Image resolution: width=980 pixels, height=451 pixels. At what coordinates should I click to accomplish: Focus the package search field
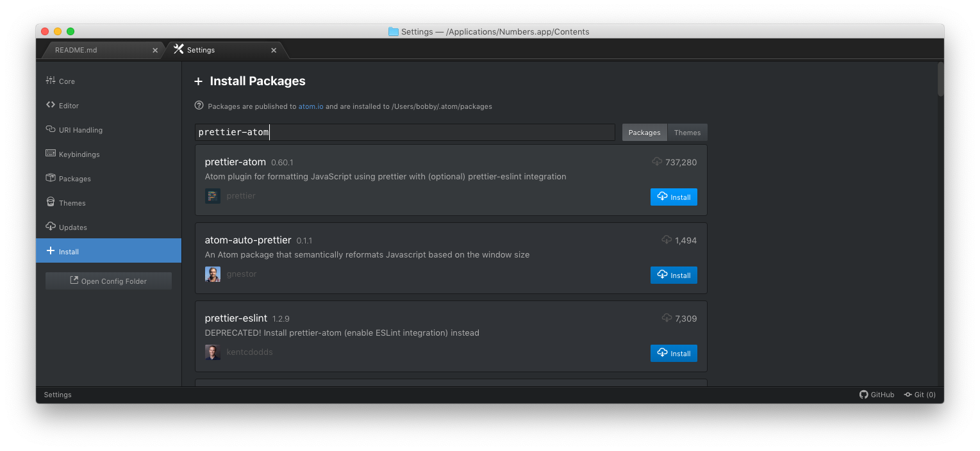coord(404,132)
